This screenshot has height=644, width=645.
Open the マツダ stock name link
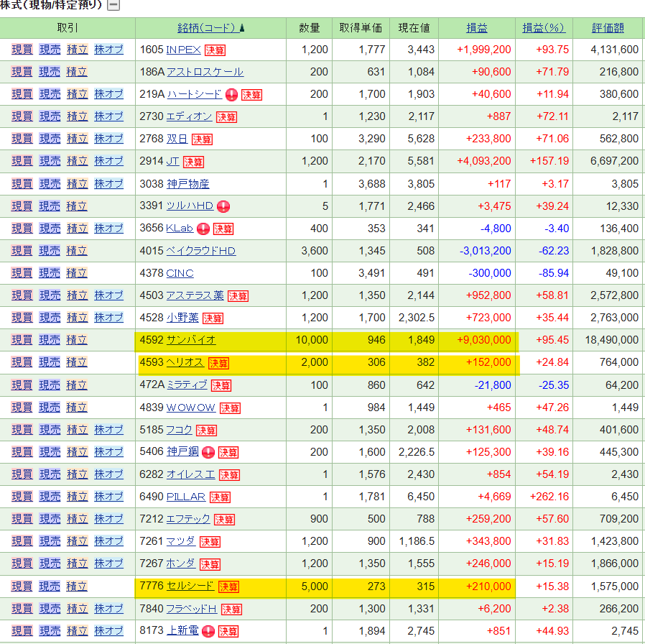180,541
